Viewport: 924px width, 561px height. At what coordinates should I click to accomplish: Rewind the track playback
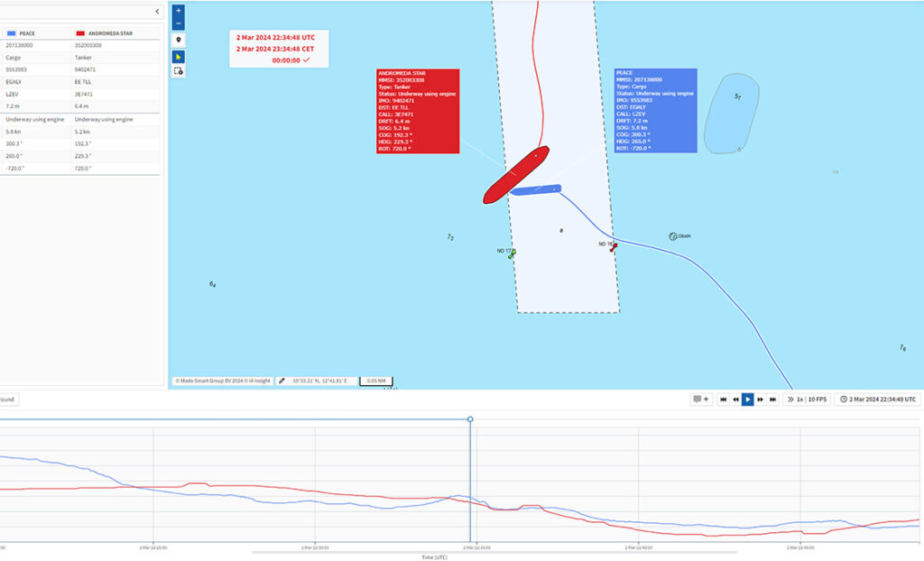coord(735,400)
